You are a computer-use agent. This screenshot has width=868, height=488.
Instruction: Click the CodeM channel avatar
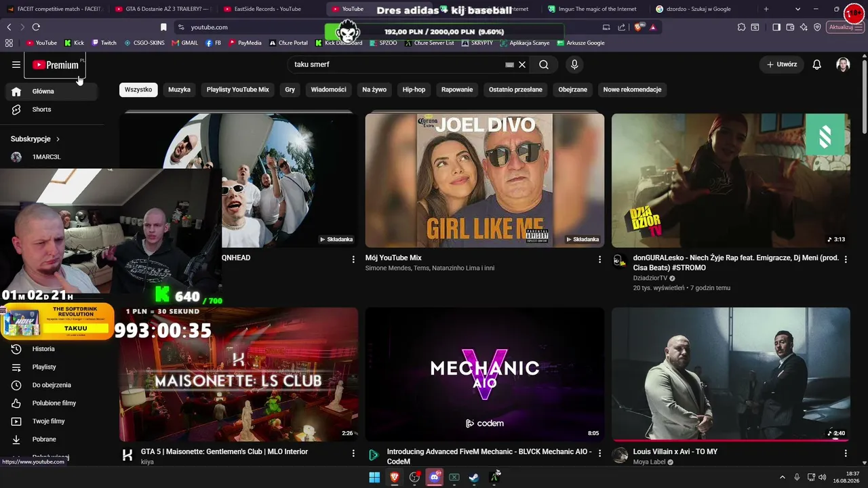[x=374, y=455]
